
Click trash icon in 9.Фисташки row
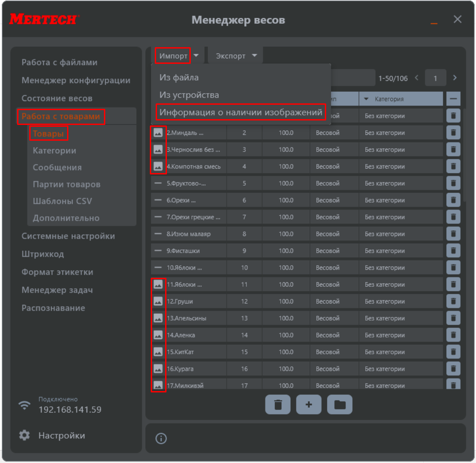coord(453,251)
